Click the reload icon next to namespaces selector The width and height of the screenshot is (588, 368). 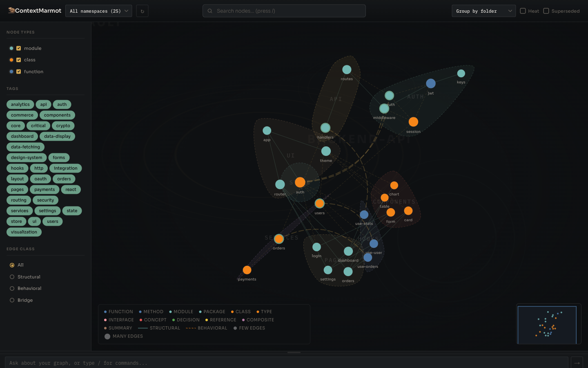point(142,11)
